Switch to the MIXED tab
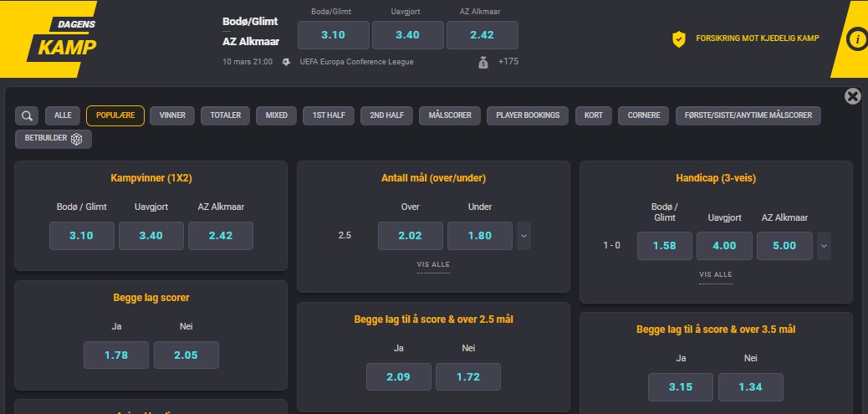This screenshot has height=414, width=868. pyautogui.click(x=276, y=115)
